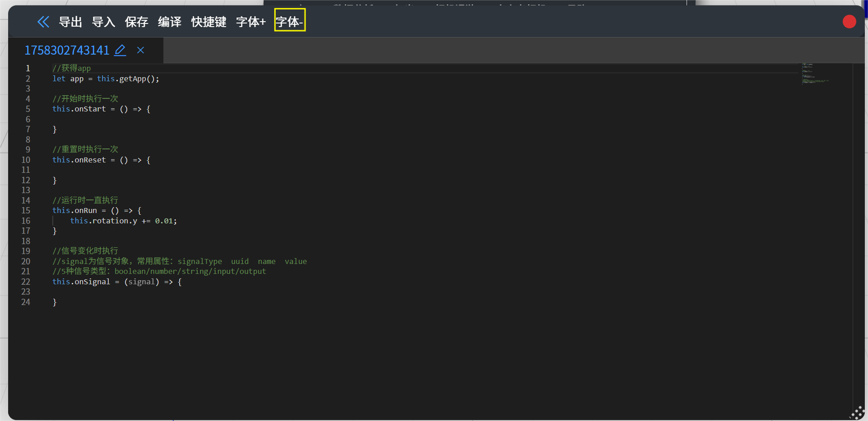Save the script with 保存
The image size is (868, 421).
136,22
